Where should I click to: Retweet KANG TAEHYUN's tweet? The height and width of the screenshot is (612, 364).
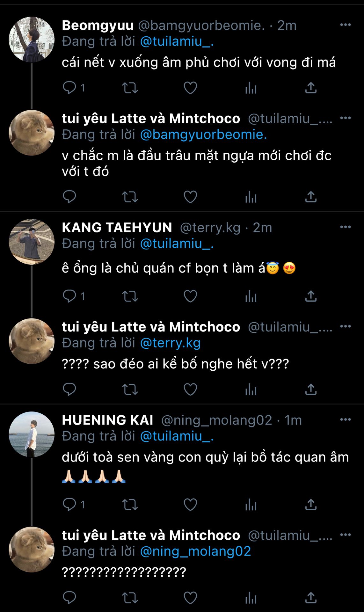click(130, 296)
